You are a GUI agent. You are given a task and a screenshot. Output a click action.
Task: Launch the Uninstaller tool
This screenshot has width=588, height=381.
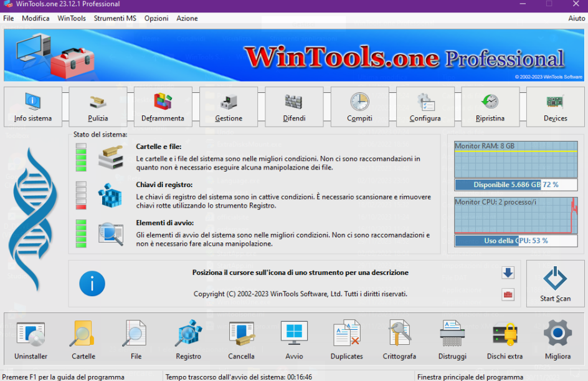pos(31,339)
